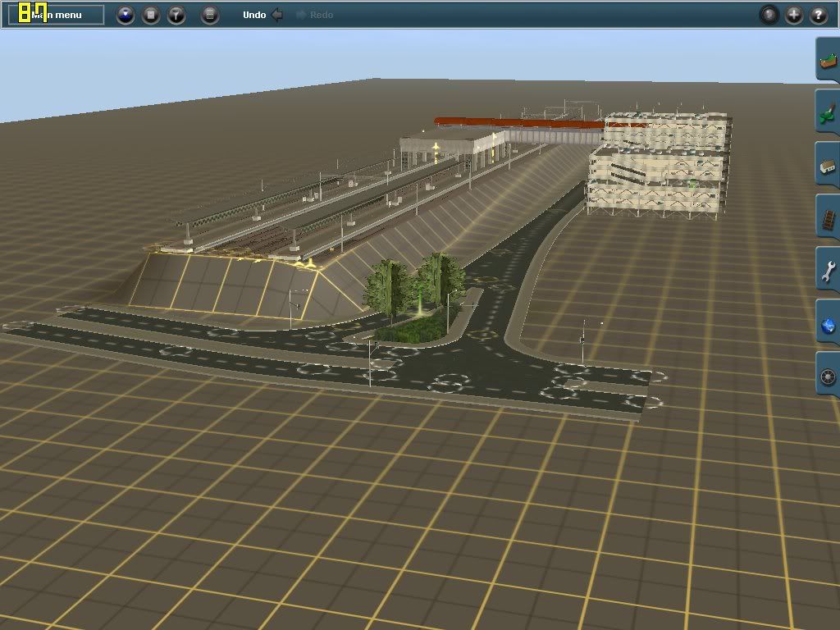This screenshot has width=840, height=630.
Task: Open the Paint (texture brush) tools tab
Action: coord(829,112)
